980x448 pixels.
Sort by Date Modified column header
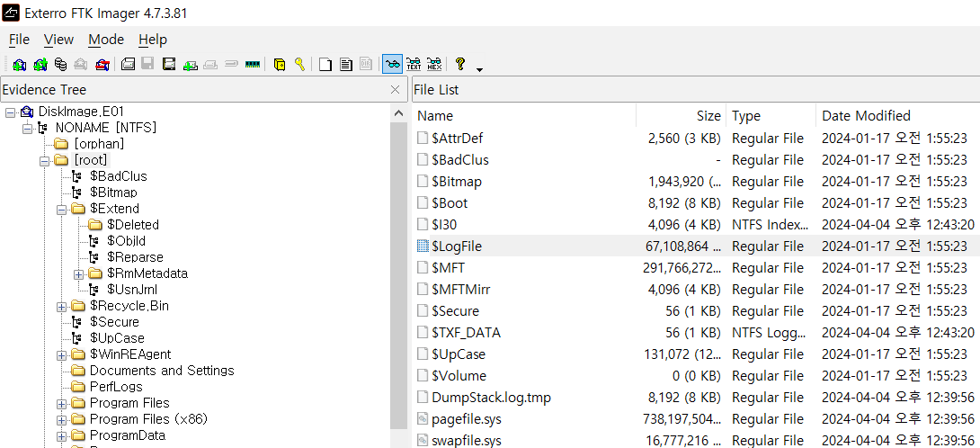tap(897, 116)
